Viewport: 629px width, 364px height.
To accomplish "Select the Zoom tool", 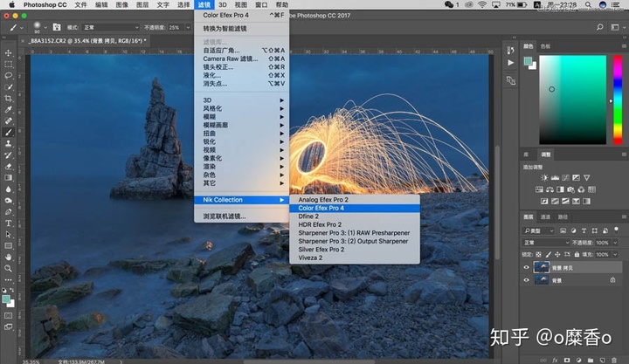I will [8, 269].
